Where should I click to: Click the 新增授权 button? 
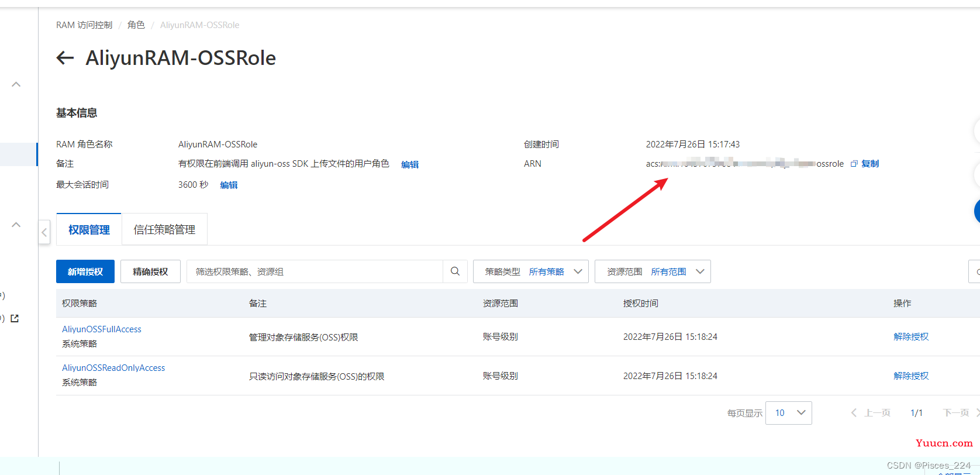coord(85,271)
